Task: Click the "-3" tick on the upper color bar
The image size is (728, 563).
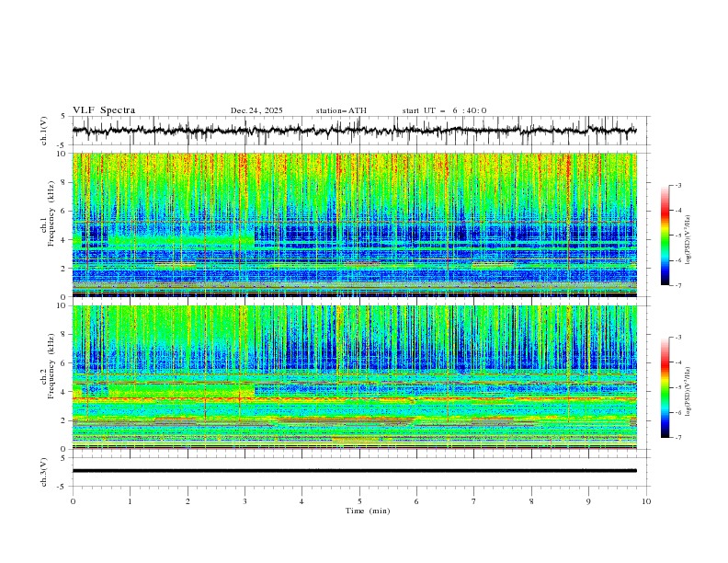Action: click(678, 185)
